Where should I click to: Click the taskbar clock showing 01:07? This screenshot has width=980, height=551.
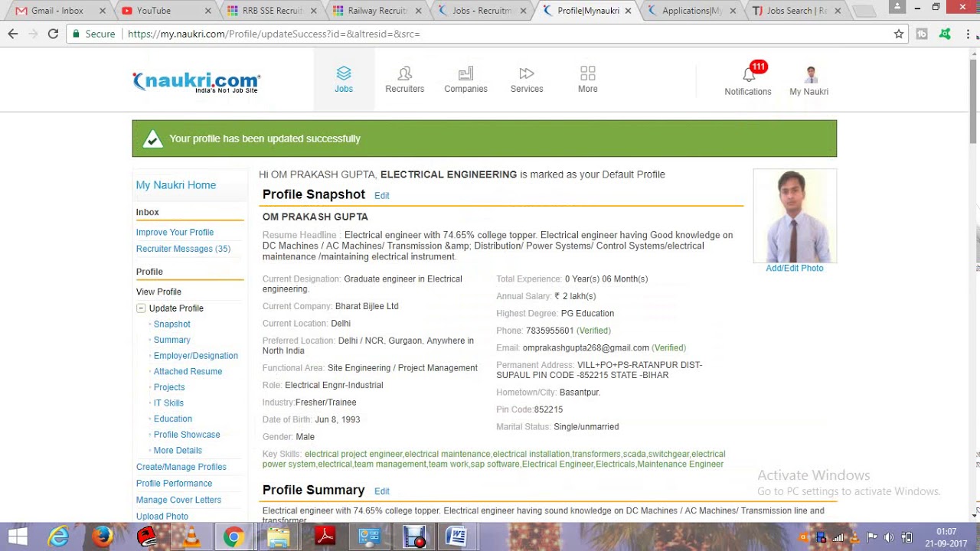coord(946,531)
